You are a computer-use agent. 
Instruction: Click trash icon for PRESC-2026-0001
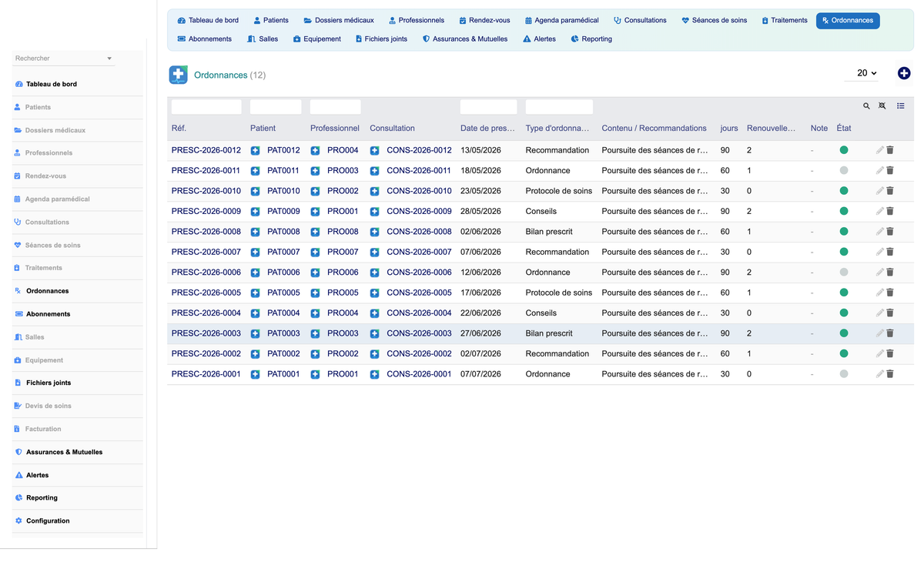click(x=890, y=374)
